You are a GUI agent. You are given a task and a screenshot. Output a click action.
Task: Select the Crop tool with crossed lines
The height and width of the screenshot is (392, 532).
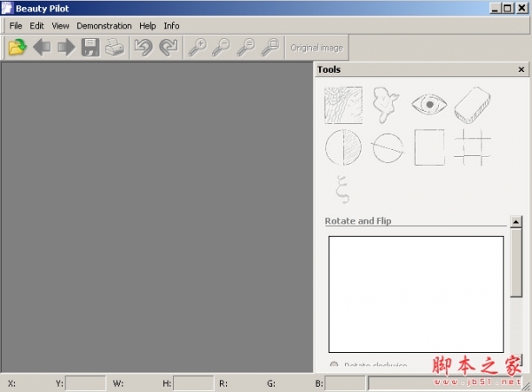point(473,147)
